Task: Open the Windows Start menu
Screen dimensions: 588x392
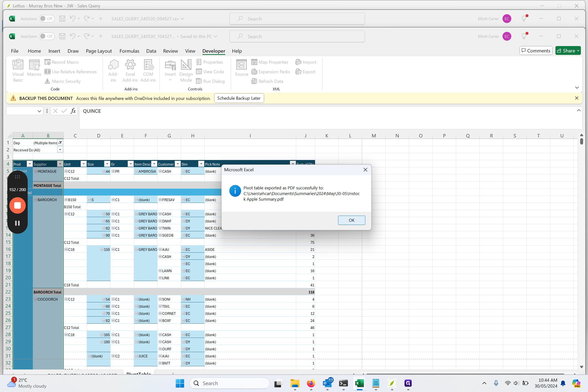Action: (x=180, y=383)
